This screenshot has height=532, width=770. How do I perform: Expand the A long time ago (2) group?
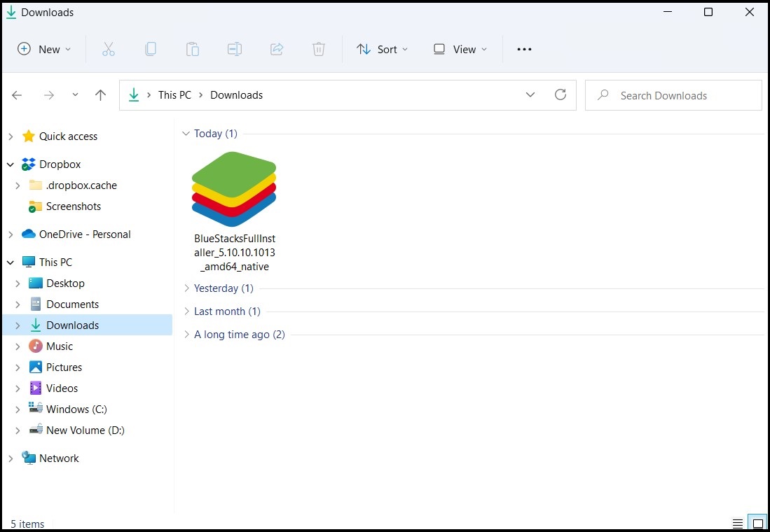[186, 334]
